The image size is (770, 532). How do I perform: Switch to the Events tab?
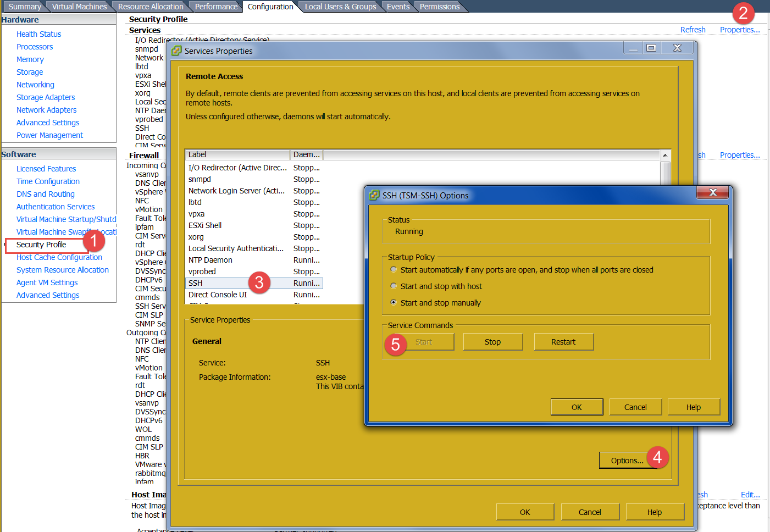pyautogui.click(x=398, y=7)
